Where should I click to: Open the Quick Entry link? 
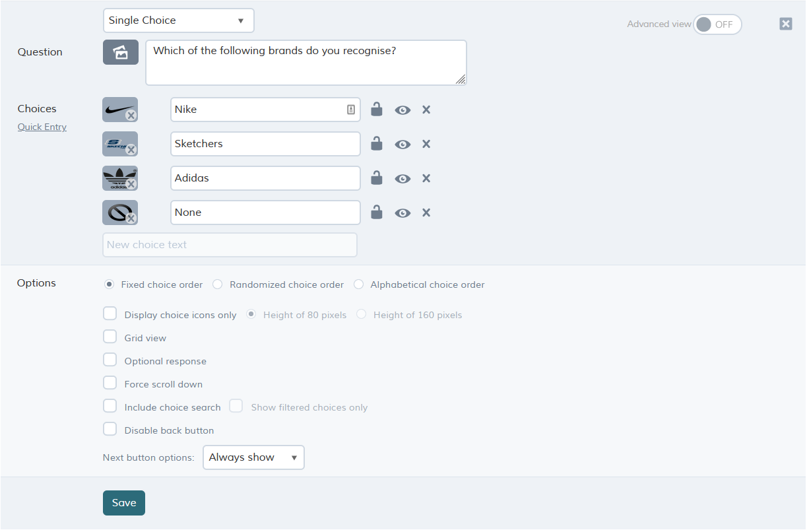[42, 127]
